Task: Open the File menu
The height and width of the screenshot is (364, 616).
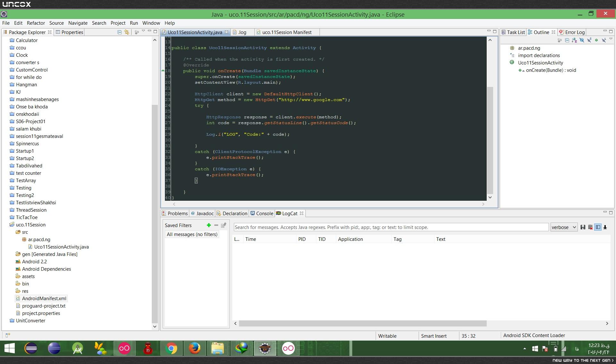Action: [6, 23]
